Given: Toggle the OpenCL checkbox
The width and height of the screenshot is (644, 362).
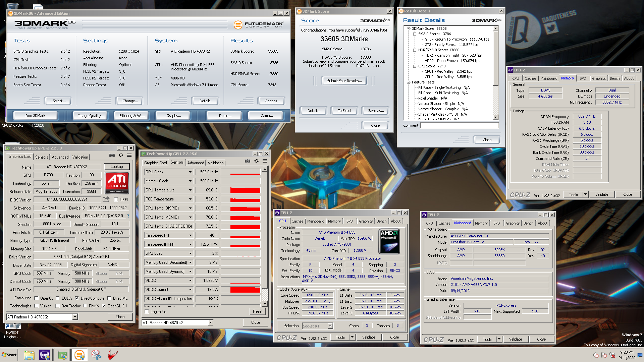Looking at the screenshot, I should pos(36,298).
